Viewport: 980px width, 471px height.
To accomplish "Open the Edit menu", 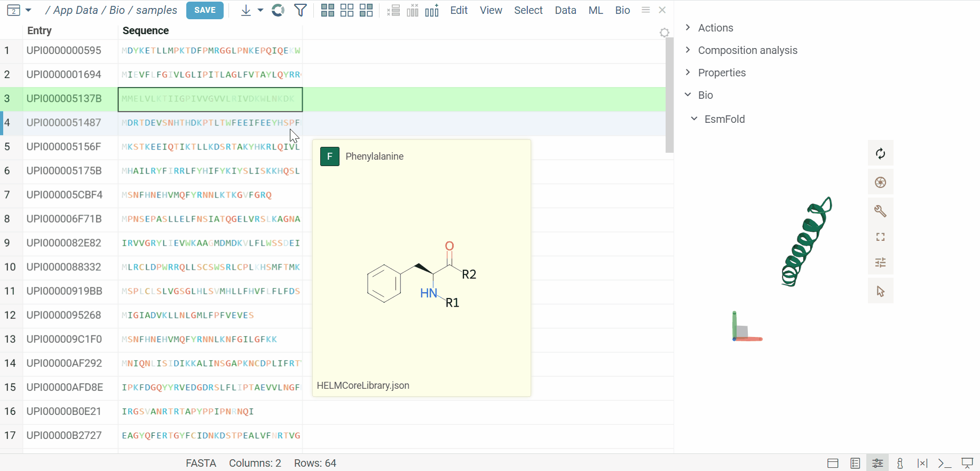I will pos(459,10).
